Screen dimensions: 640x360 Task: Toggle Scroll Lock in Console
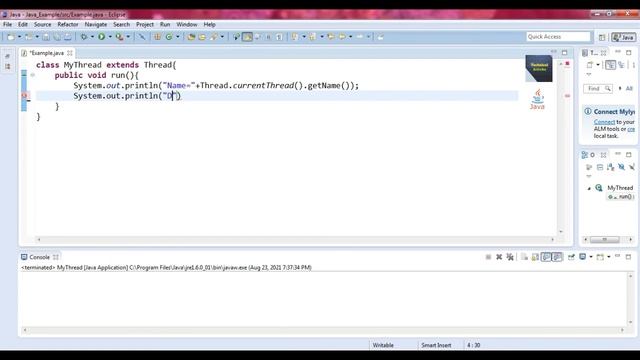pos(535,257)
